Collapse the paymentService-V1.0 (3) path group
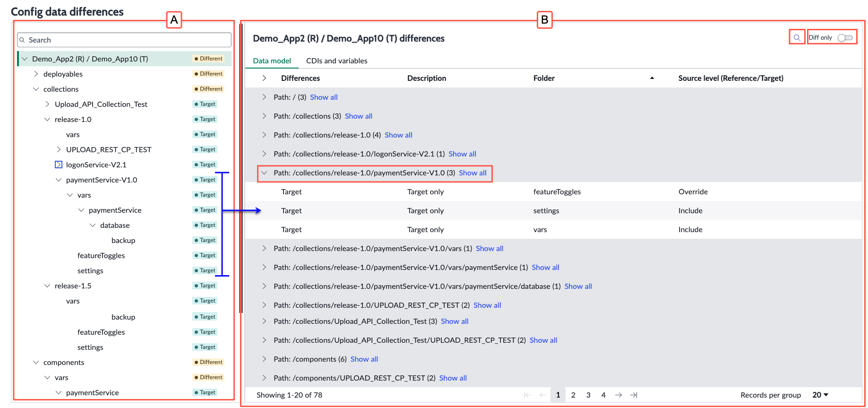This screenshot has height=408, width=868. [x=264, y=173]
